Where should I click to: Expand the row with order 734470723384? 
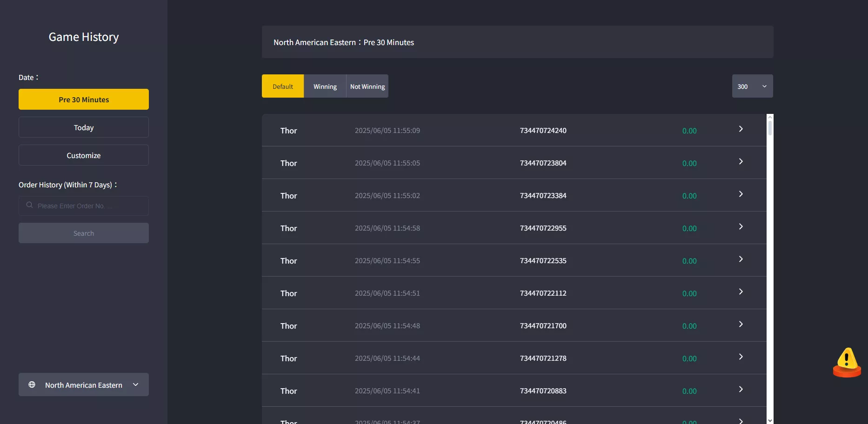(x=741, y=194)
